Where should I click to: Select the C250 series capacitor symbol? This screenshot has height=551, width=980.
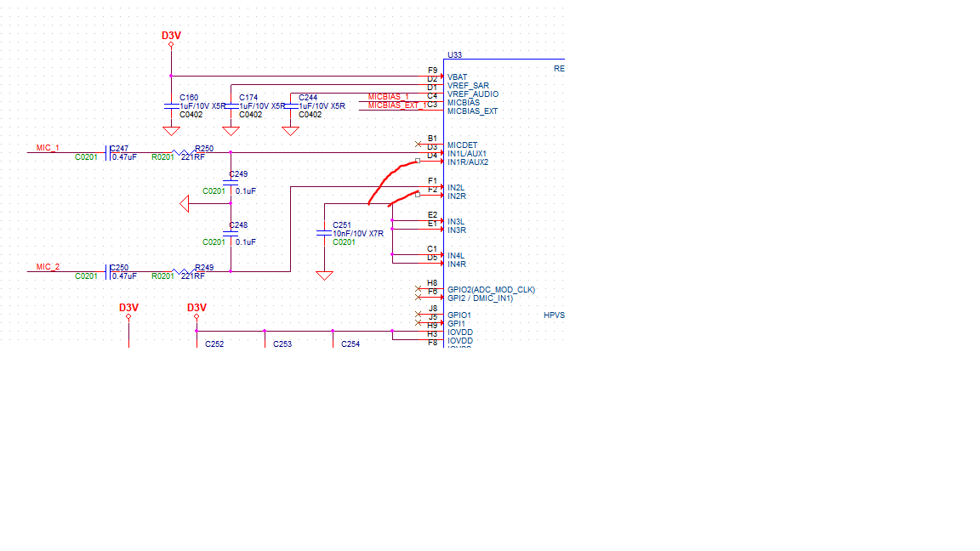point(108,272)
